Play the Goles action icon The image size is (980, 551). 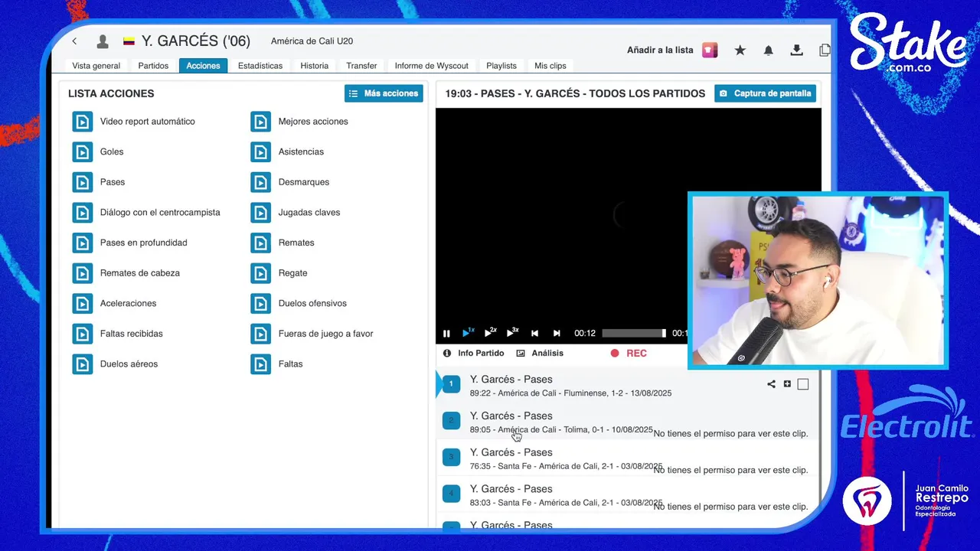(x=83, y=152)
